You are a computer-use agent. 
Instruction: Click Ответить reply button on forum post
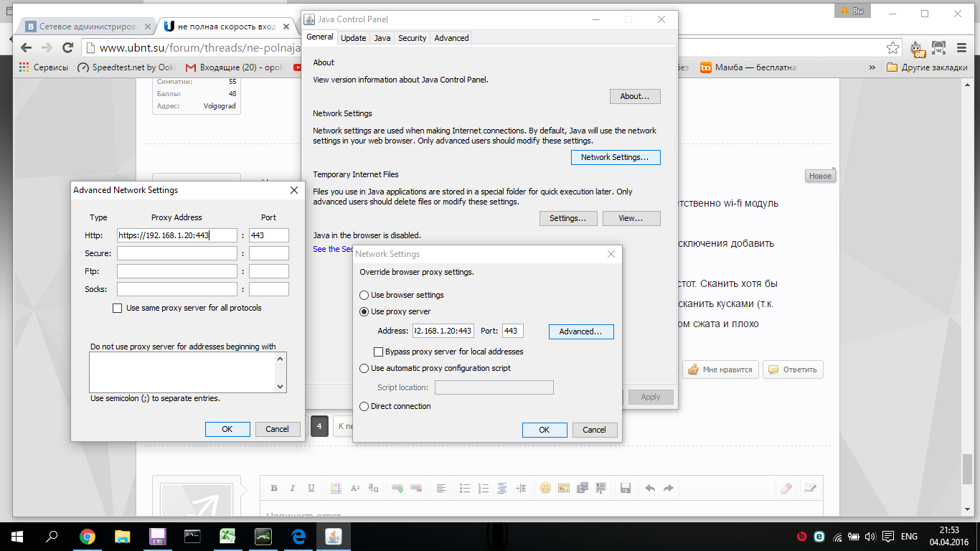pos(793,369)
